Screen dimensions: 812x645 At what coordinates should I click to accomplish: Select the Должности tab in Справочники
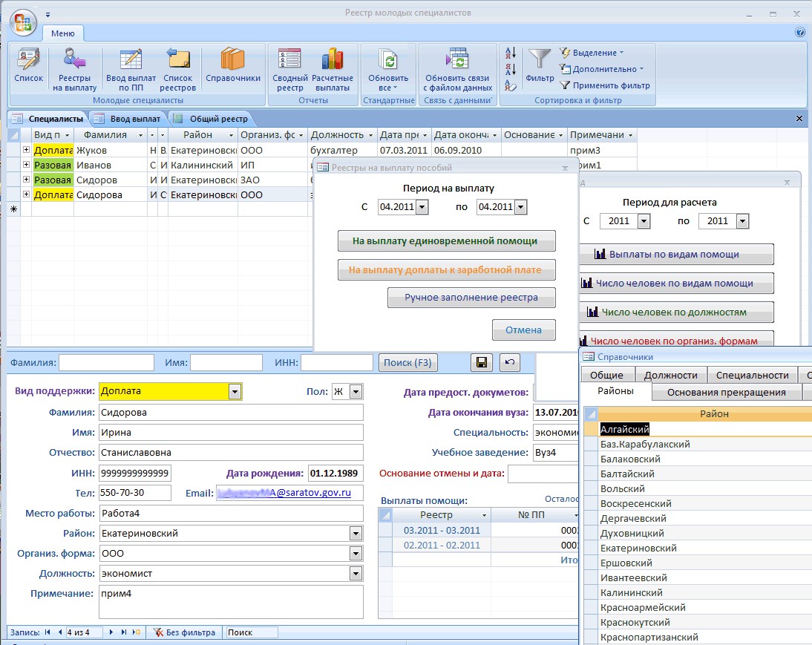(670, 375)
